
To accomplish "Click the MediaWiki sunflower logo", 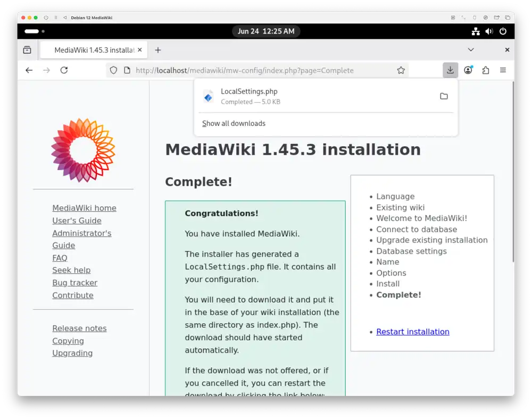I will [83, 150].
